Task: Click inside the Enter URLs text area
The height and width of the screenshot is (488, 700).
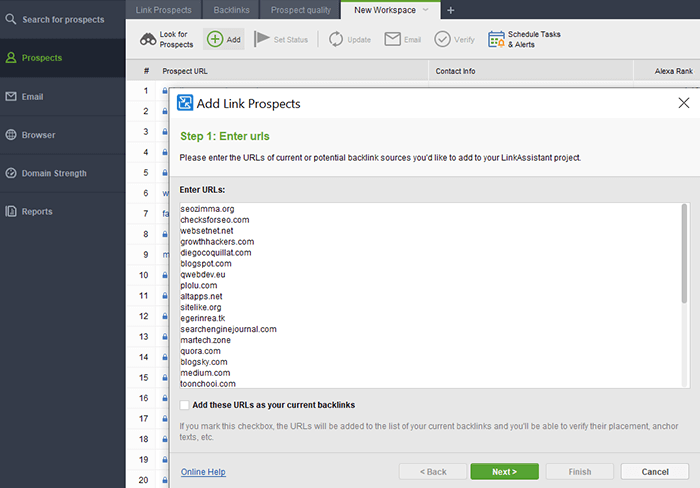Action: [x=434, y=295]
